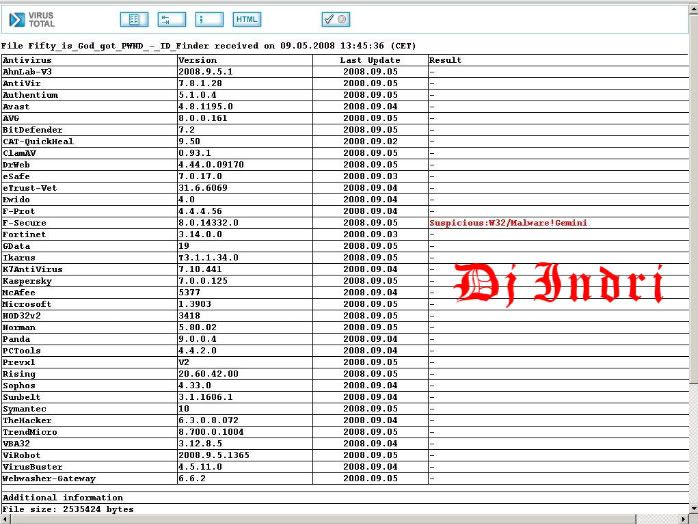Screen dimensions: 698x524
Task: Click the K7AntiVirus entry
Action: point(32,269)
